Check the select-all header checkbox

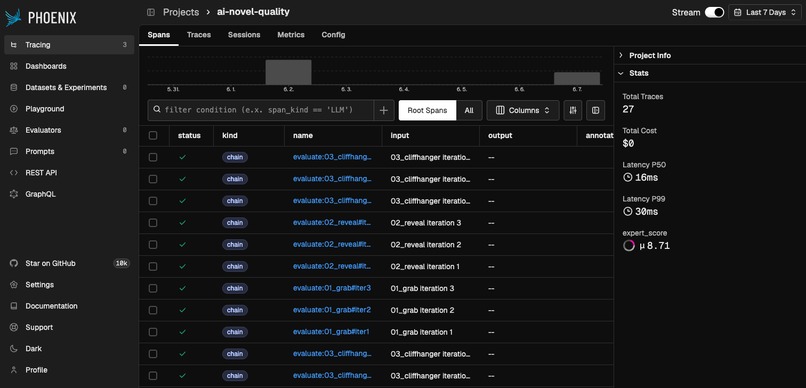coord(153,136)
